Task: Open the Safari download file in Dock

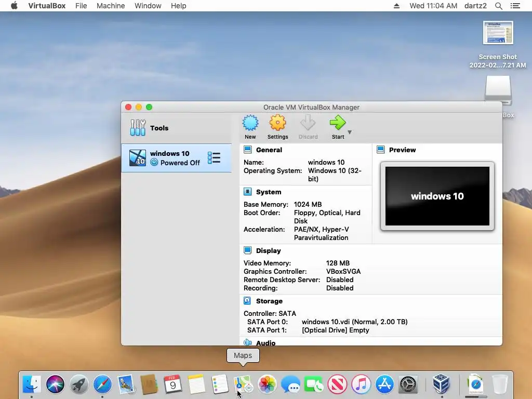Action: tap(476, 384)
